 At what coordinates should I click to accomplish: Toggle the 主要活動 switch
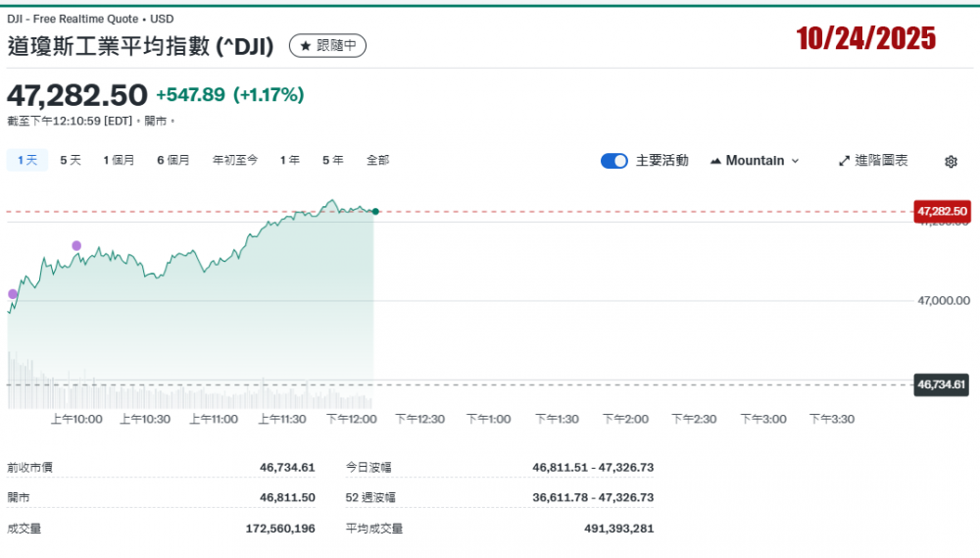click(614, 161)
